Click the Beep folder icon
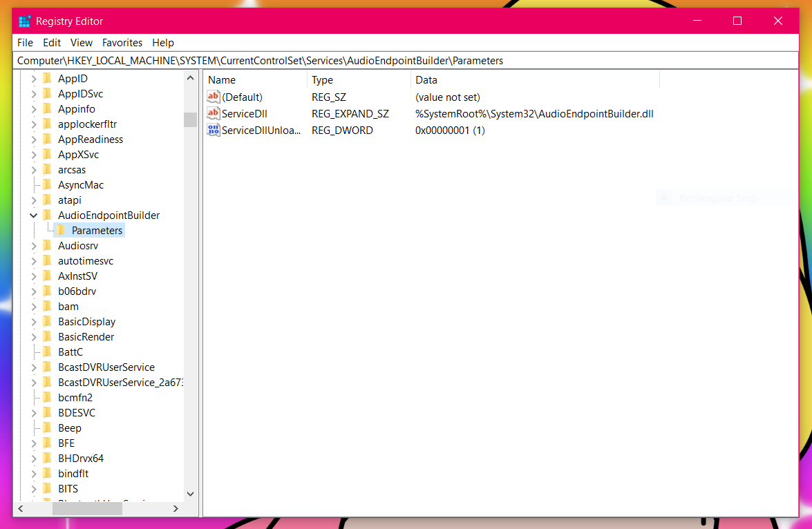The width and height of the screenshot is (812, 529). (x=48, y=427)
